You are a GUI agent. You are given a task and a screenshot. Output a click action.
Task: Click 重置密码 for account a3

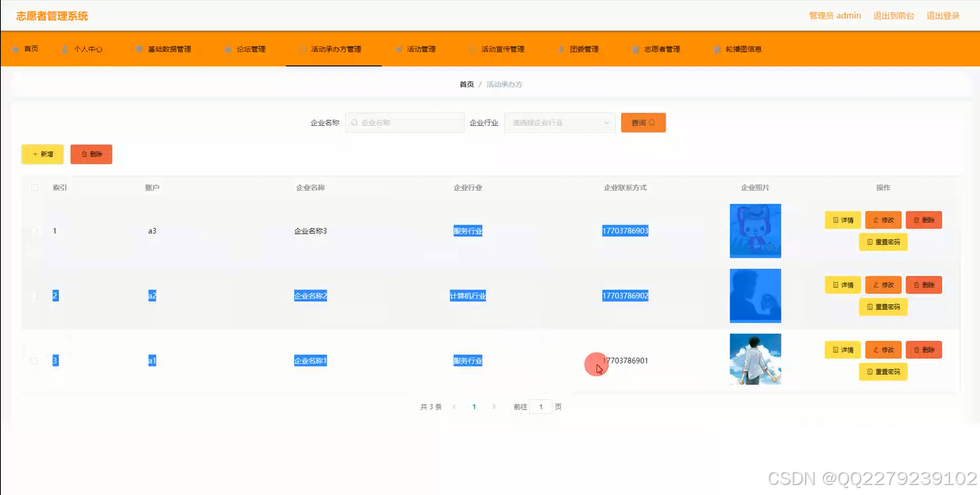[x=883, y=242]
